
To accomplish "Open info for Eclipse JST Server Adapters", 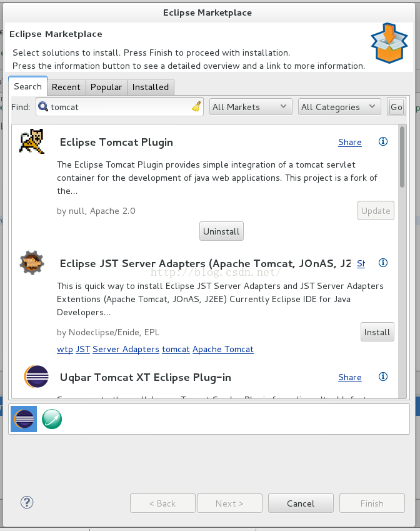I will (x=382, y=263).
